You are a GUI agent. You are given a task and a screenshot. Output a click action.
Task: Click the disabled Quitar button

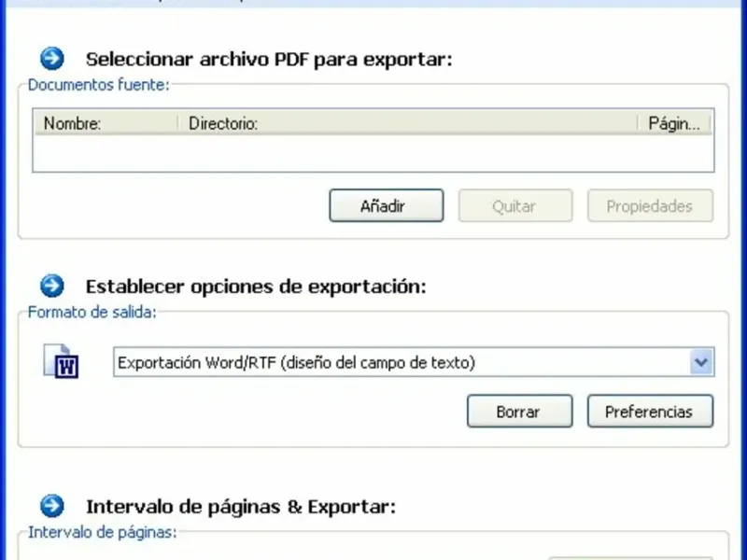515,205
